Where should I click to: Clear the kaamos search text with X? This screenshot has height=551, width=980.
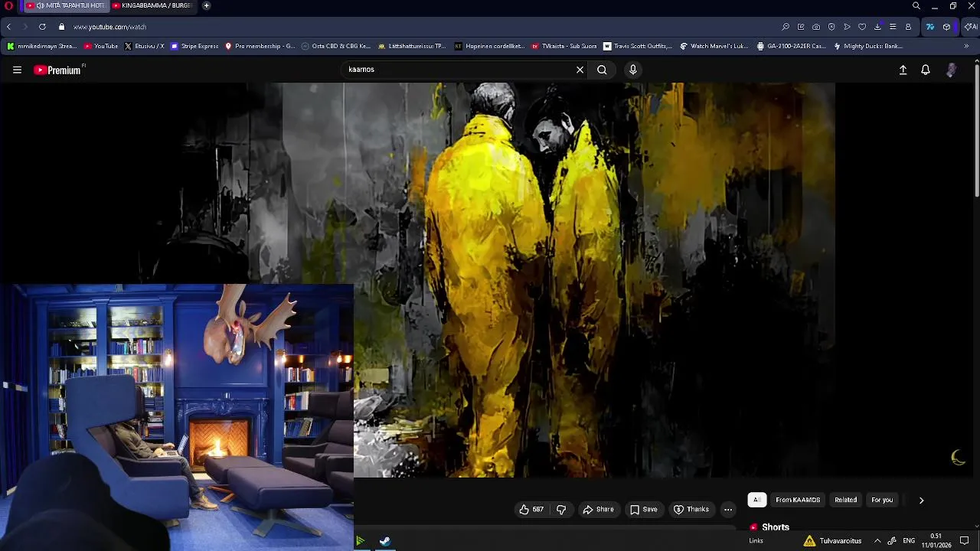click(580, 70)
